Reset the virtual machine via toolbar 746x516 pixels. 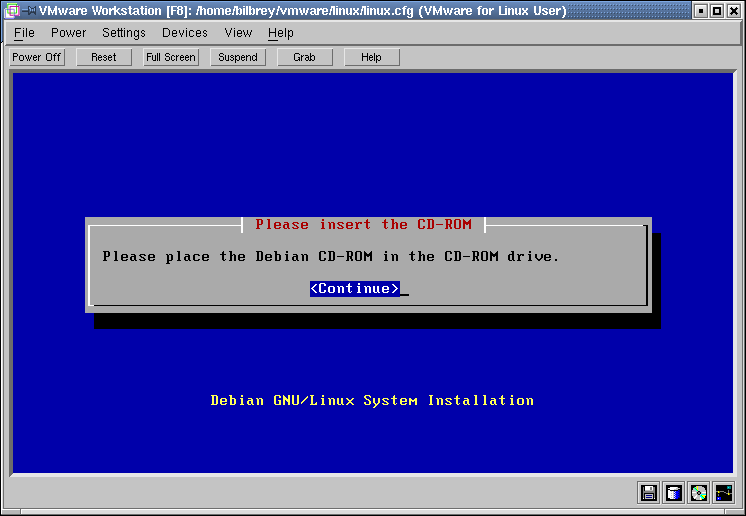click(x=104, y=57)
